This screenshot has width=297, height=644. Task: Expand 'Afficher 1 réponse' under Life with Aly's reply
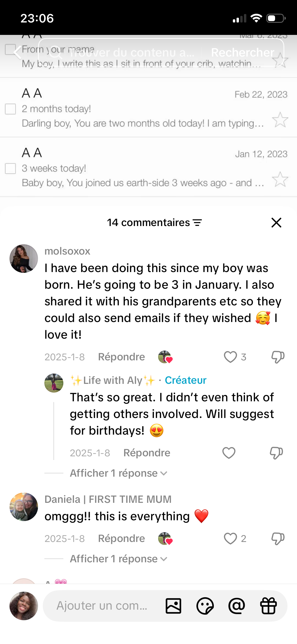(119, 473)
